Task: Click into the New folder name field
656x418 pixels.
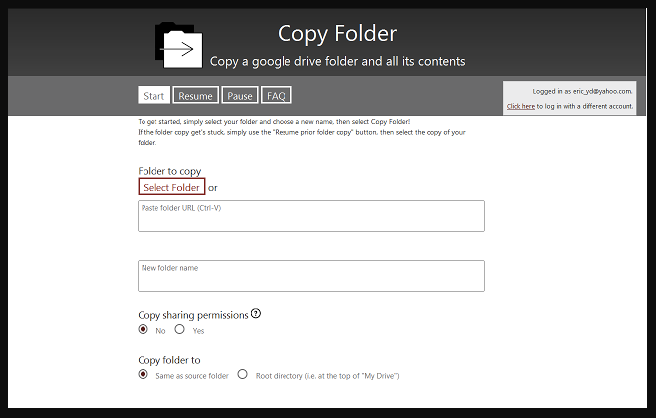Action: (311, 276)
